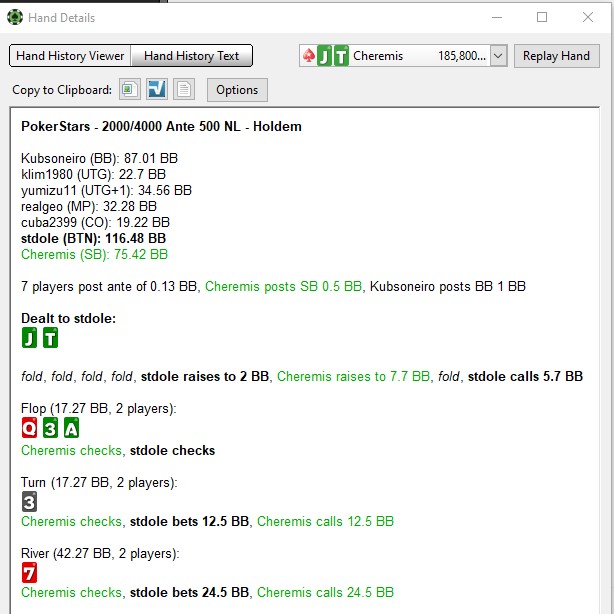Click 'cuba2399 (CO): 19.22 BB' line
The height and width of the screenshot is (614, 614).
click(95, 222)
